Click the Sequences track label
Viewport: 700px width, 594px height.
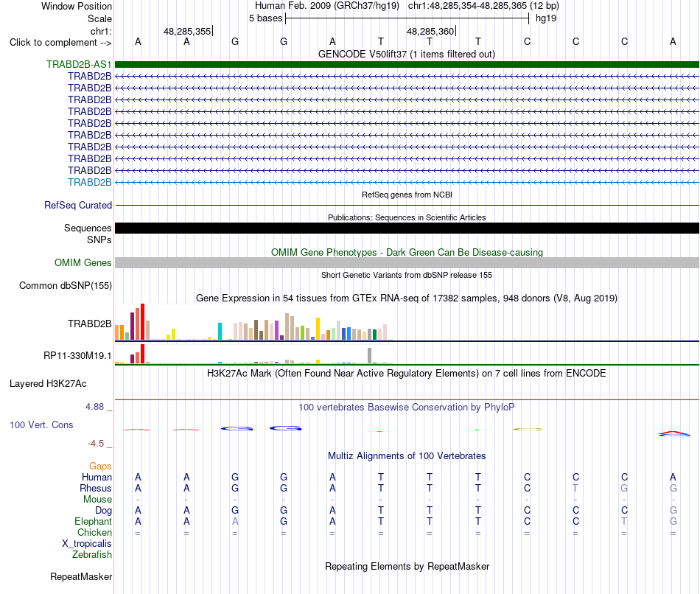click(x=88, y=228)
